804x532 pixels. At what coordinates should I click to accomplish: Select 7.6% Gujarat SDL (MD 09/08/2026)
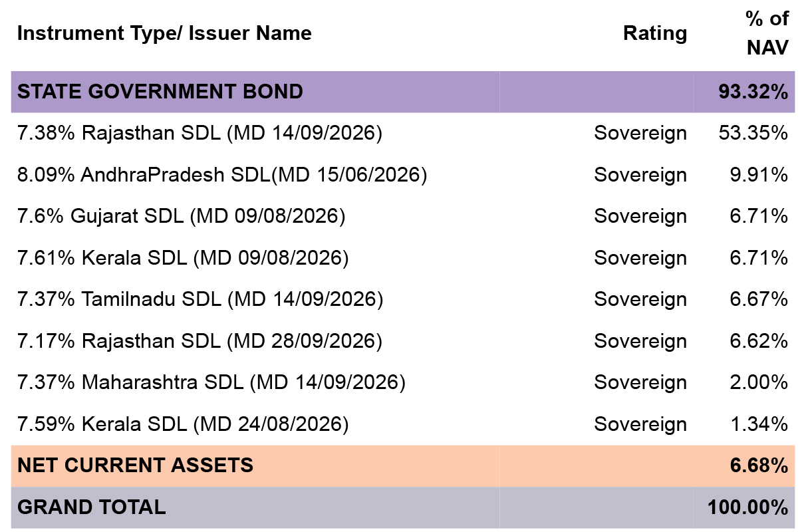click(x=181, y=216)
